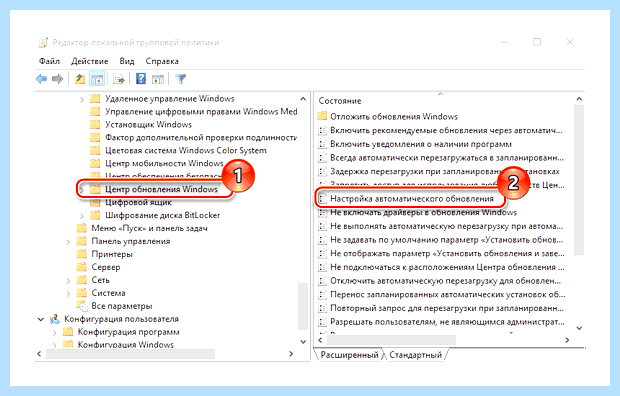This screenshot has height=396, width=620.
Task: Open the Вид menu
Action: click(127, 61)
